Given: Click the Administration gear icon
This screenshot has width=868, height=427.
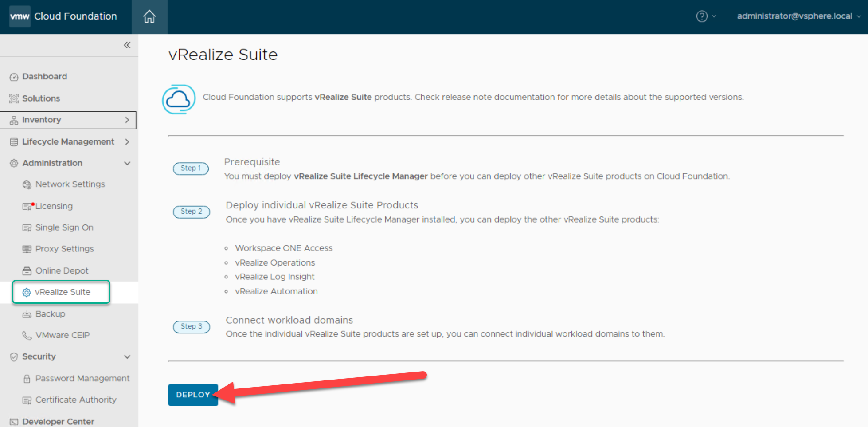Looking at the screenshot, I should [14, 163].
